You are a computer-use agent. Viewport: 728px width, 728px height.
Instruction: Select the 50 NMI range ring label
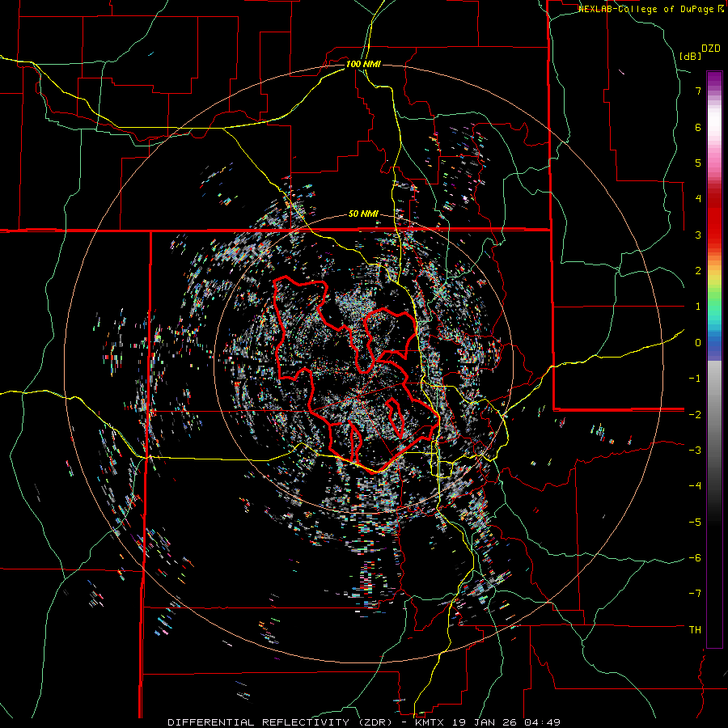tap(363, 214)
